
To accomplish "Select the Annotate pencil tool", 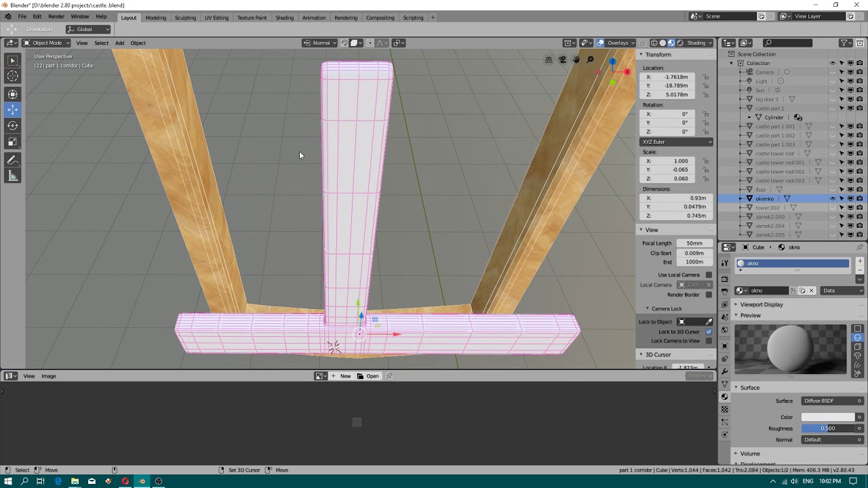I will [12, 161].
